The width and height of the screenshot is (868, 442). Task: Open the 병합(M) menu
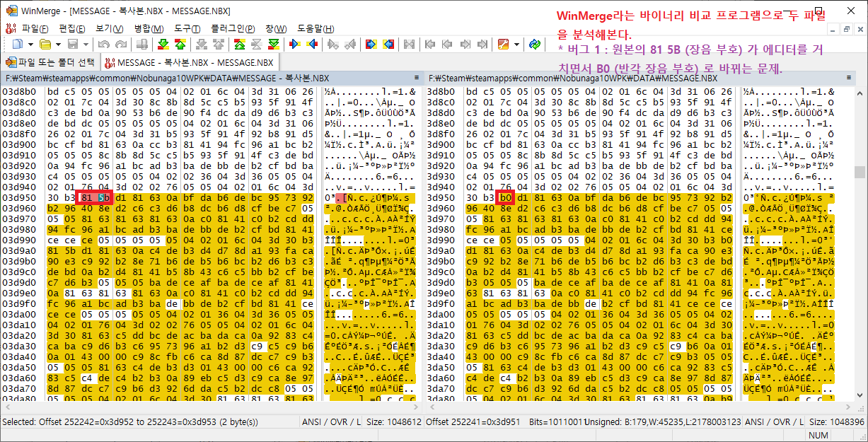[149, 28]
